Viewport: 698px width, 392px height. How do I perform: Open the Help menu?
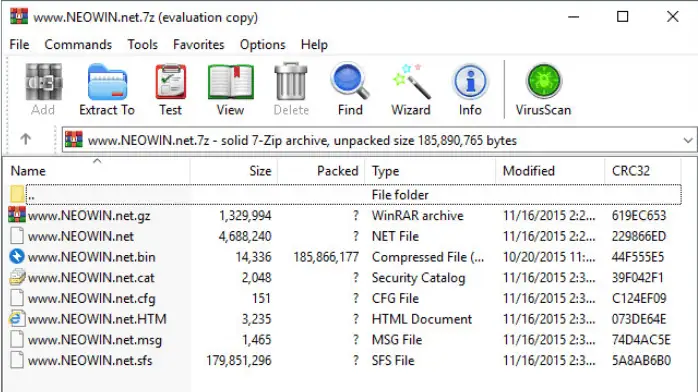pos(314,44)
